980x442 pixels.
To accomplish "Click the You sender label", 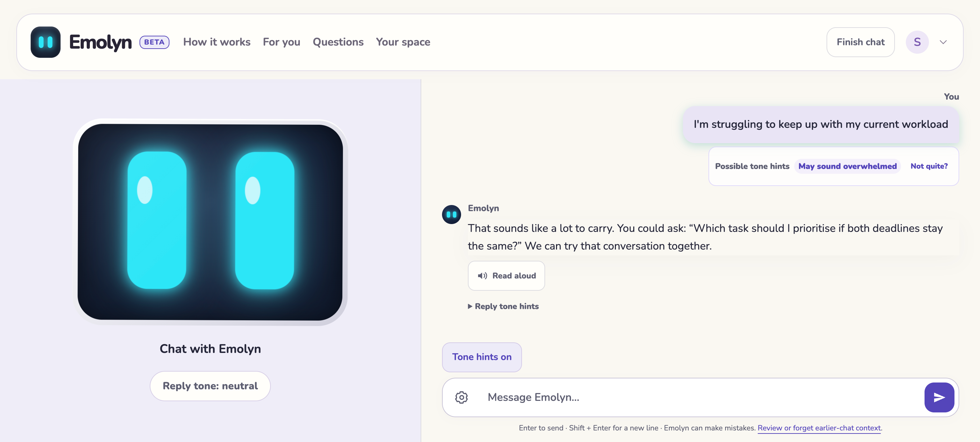I will [951, 97].
